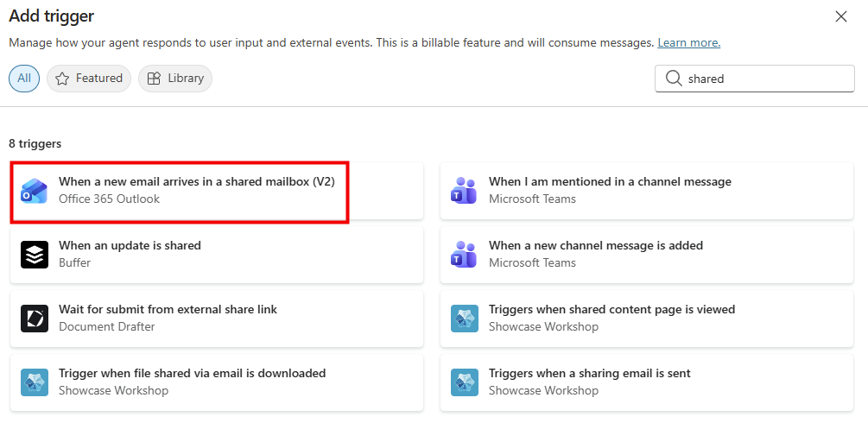The height and width of the screenshot is (423, 868).
Task: Open the Library filter tab
Action: point(175,79)
